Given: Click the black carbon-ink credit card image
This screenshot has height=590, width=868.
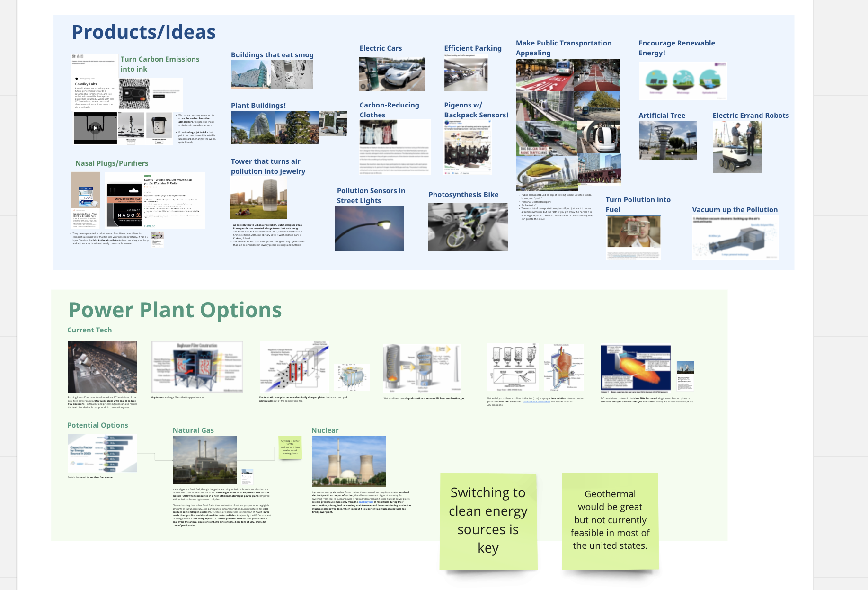Looking at the screenshot, I should click(x=134, y=94).
